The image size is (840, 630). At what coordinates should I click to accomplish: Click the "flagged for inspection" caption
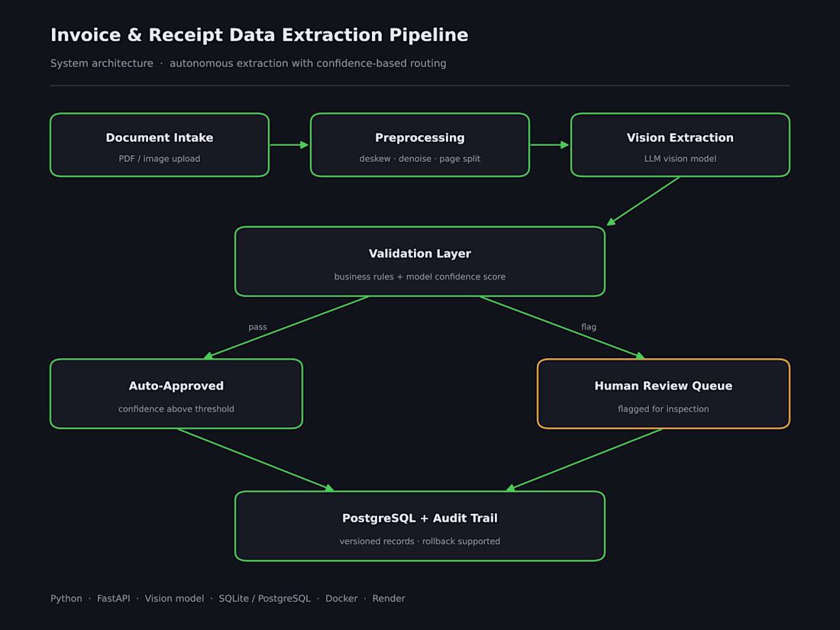click(664, 409)
